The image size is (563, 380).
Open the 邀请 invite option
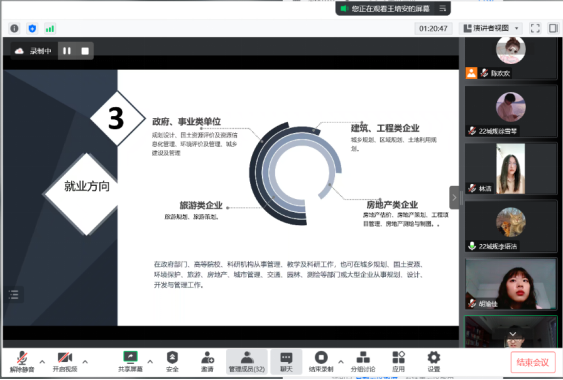[208, 362]
